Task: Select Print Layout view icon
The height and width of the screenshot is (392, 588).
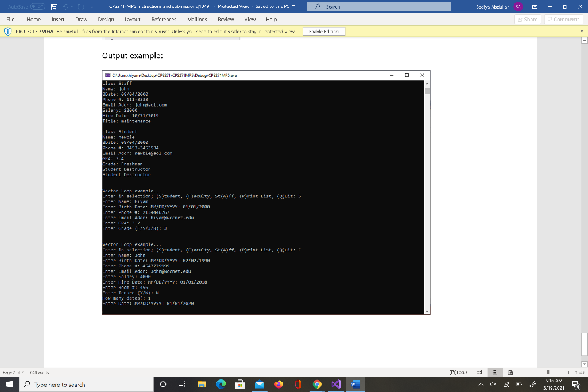Action: tap(494, 372)
